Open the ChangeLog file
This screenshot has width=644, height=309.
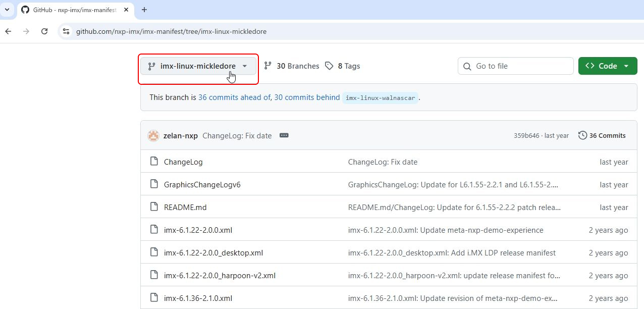[183, 162]
